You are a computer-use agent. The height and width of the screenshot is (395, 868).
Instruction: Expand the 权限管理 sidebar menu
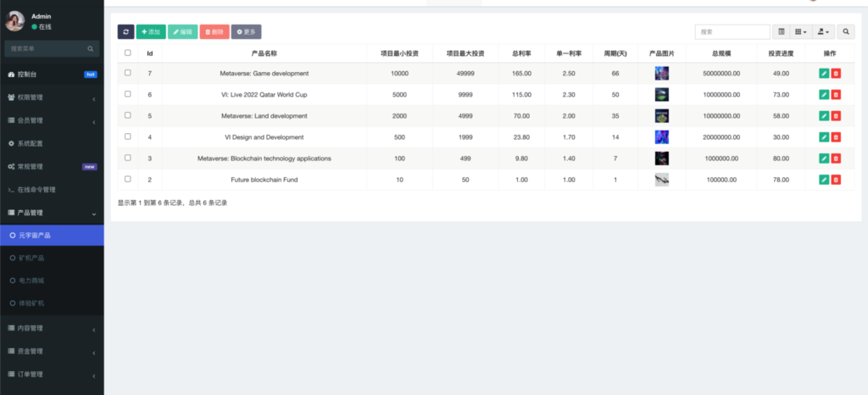tap(51, 97)
